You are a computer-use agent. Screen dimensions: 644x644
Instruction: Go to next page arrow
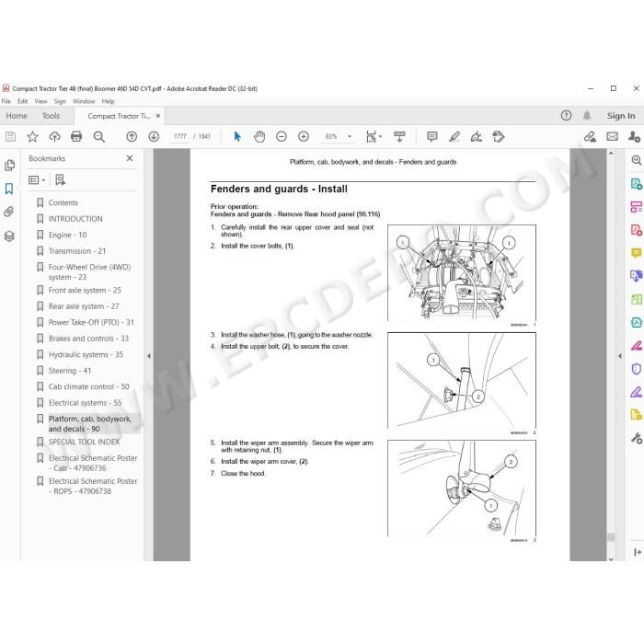pos(154,137)
